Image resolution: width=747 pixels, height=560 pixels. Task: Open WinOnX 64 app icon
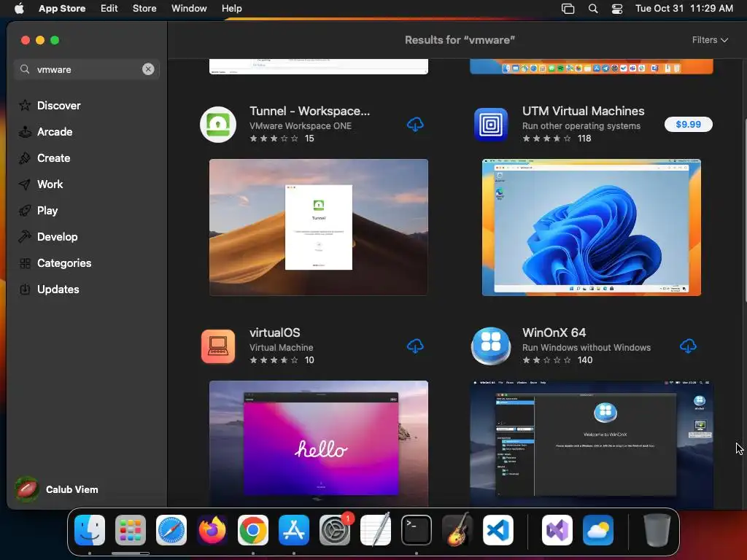(x=491, y=346)
